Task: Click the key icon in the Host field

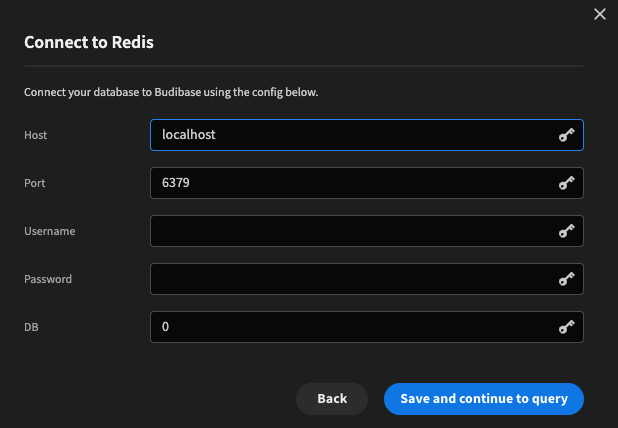Action: coord(566,135)
